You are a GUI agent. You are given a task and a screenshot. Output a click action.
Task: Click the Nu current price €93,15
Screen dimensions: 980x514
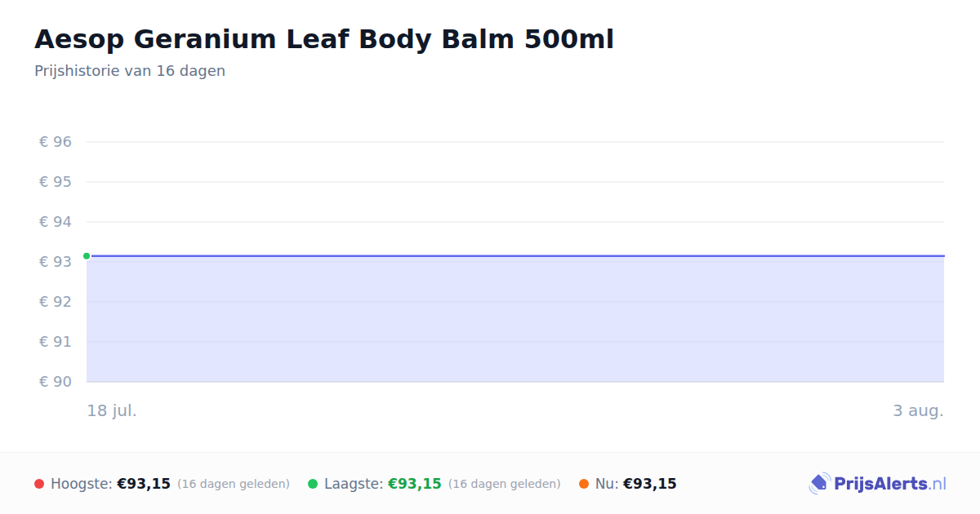[650, 484]
